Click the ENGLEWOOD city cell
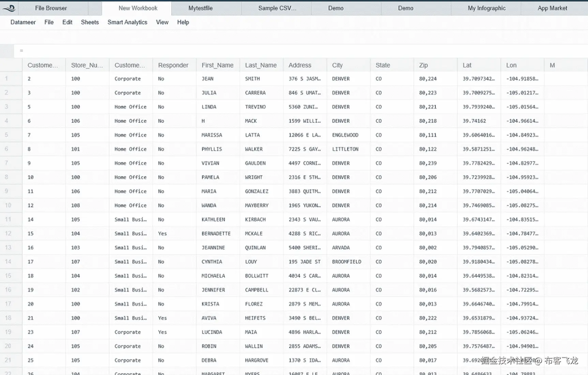Viewport: 588px width, 375px height. coord(348,135)
